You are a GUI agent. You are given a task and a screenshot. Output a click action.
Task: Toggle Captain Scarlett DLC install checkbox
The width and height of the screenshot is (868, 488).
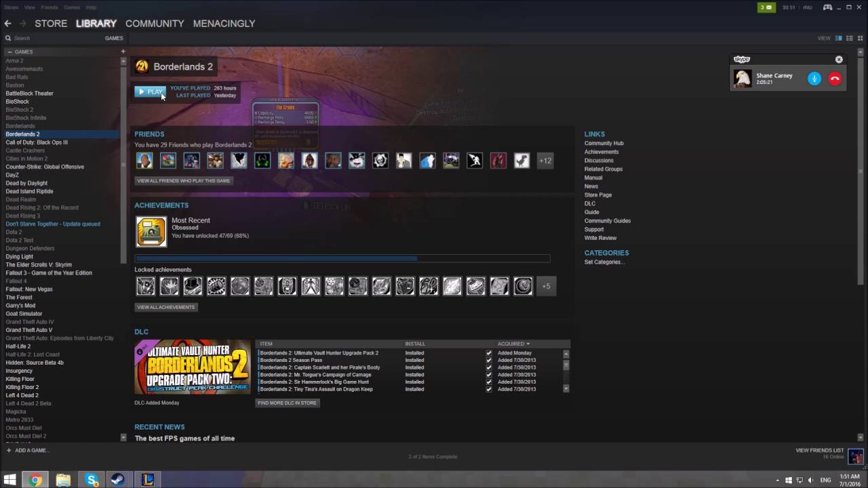(x=489, y=367)
